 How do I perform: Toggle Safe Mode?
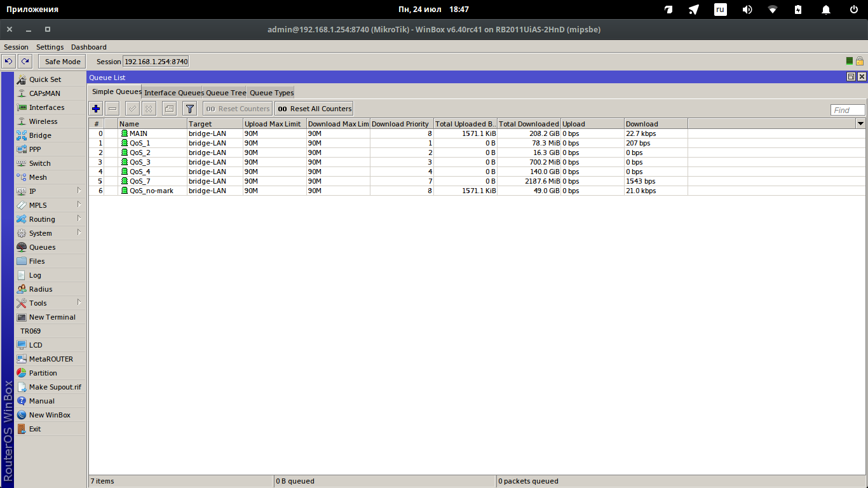tap(62, 62)
